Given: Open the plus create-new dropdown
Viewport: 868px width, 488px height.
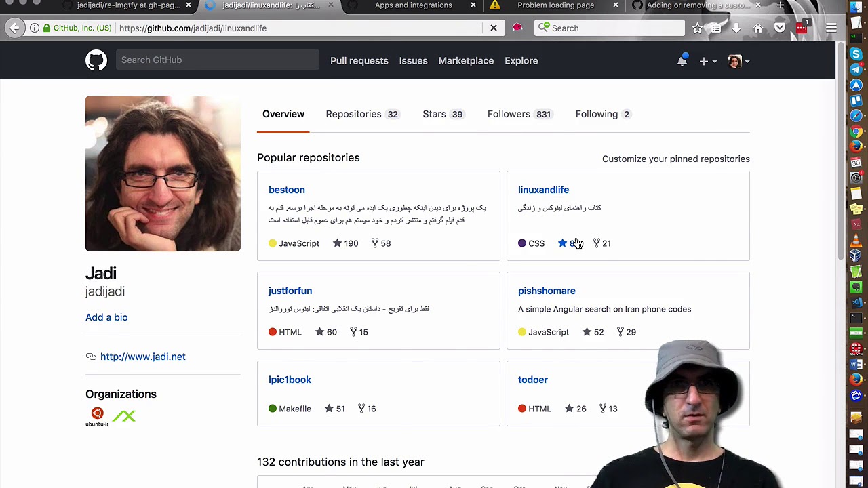Looking at the screenshot, I should [x=708, y=61].
